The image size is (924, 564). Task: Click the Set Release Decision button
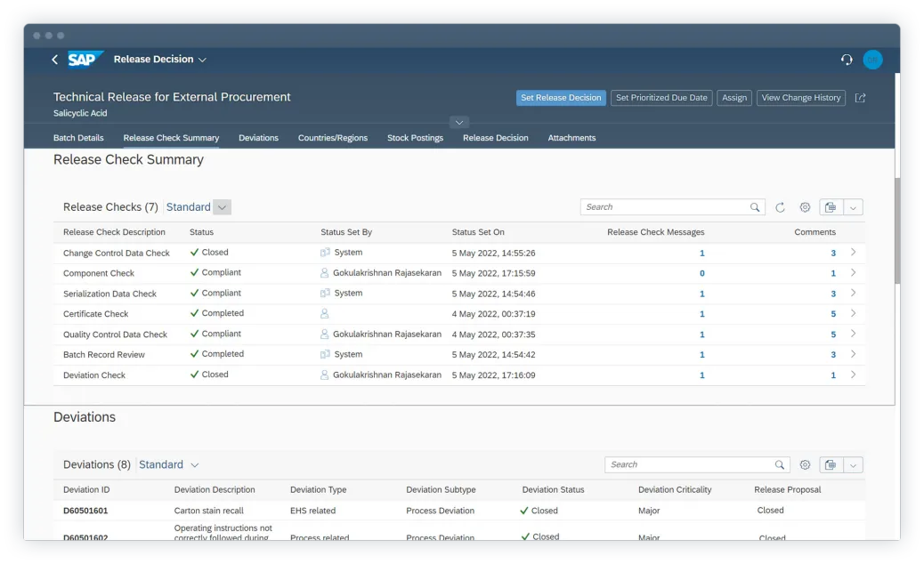(561, 98)
